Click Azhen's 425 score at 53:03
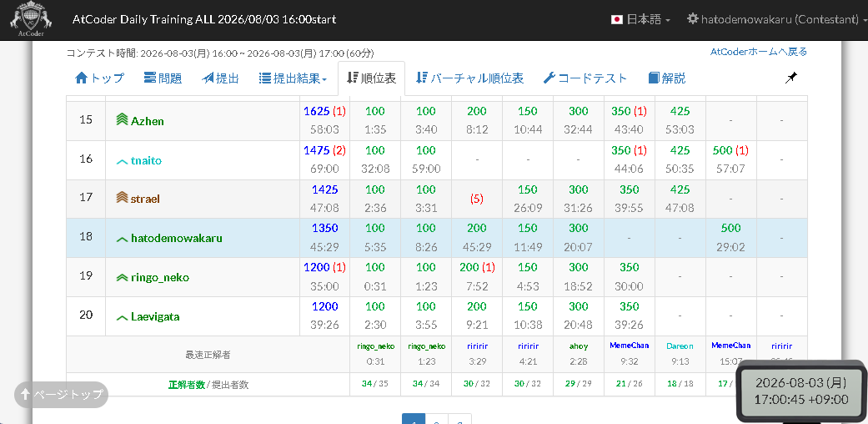Image resolution: width=868 pixels, height=424 pixels. click(x=680, y=111)
